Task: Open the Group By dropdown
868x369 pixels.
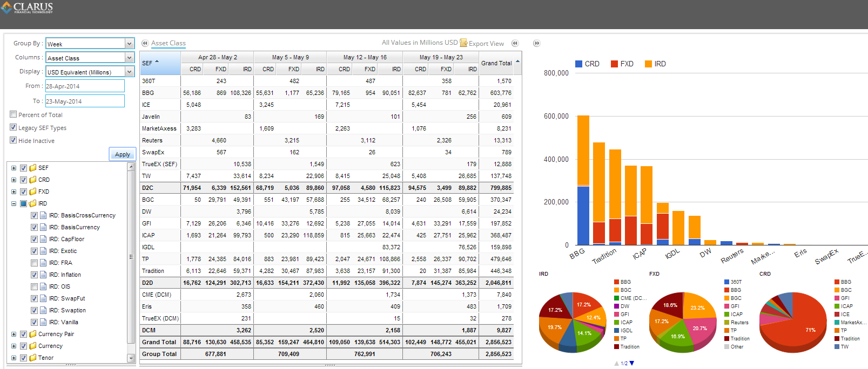Action: tap(129, 44)
